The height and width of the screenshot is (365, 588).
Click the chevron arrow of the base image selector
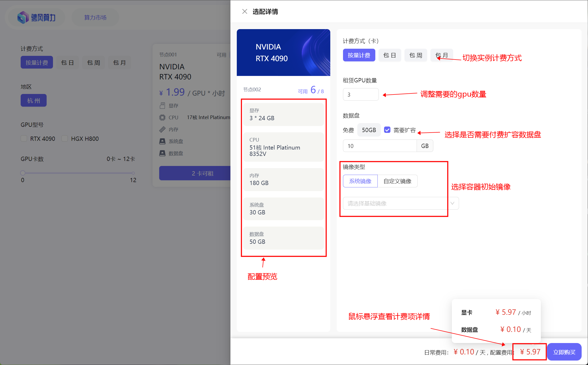[452, 203]
